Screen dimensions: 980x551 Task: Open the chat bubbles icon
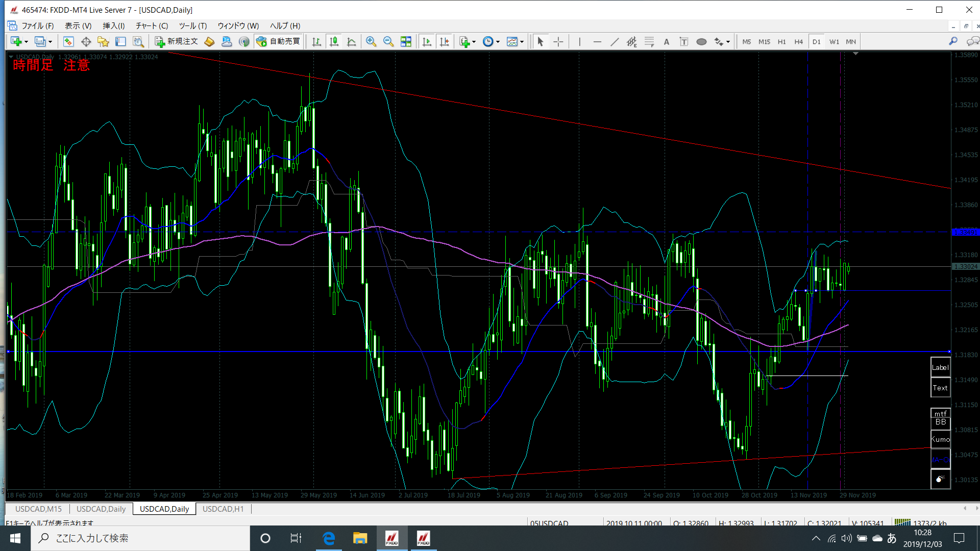(x=973, y=41)
